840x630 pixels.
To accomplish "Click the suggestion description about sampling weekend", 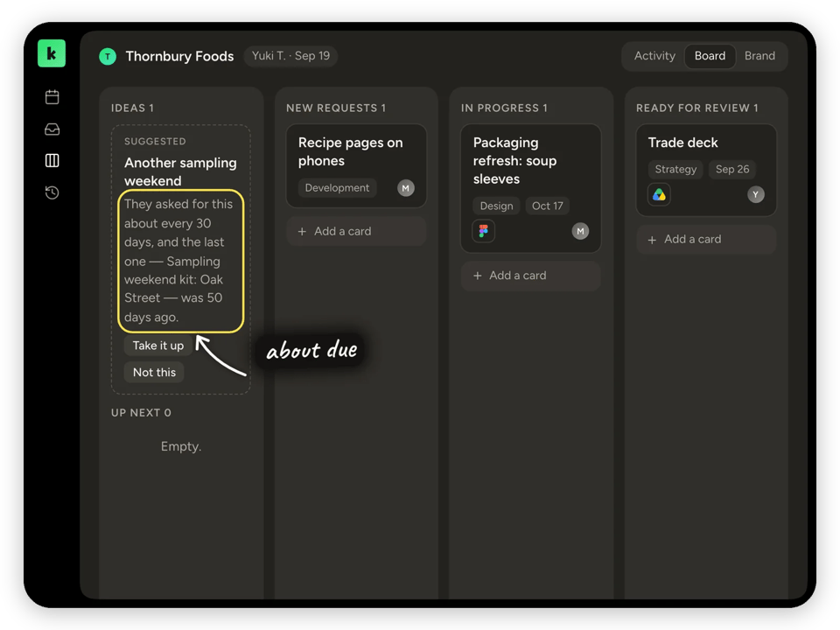I will pos(180,261).
